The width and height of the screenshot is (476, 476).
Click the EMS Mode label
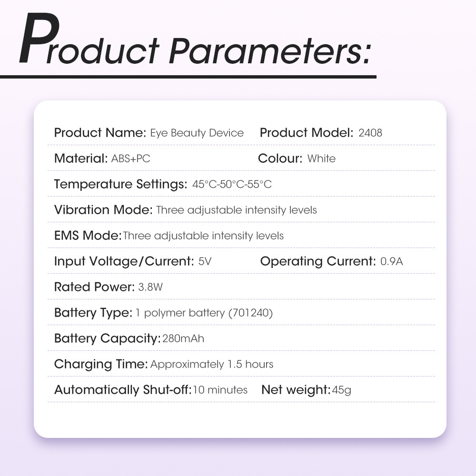tap(88, 236)
